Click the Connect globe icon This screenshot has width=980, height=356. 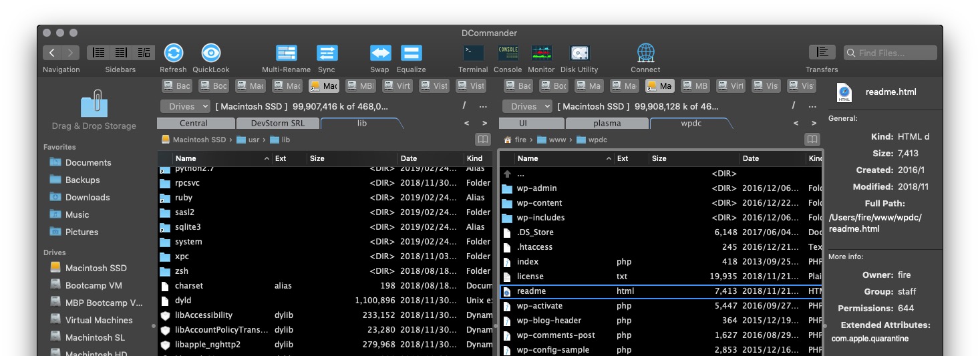[645, 53]
